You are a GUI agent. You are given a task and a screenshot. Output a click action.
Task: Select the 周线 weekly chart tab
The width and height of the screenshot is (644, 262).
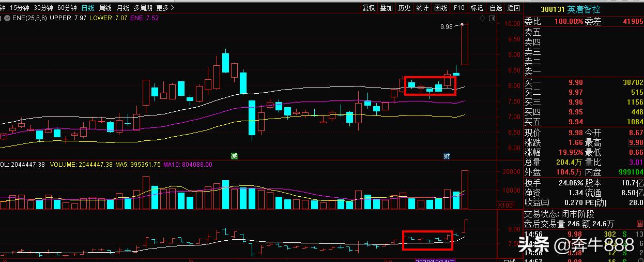pyautogui.click(x=105, y=8)
